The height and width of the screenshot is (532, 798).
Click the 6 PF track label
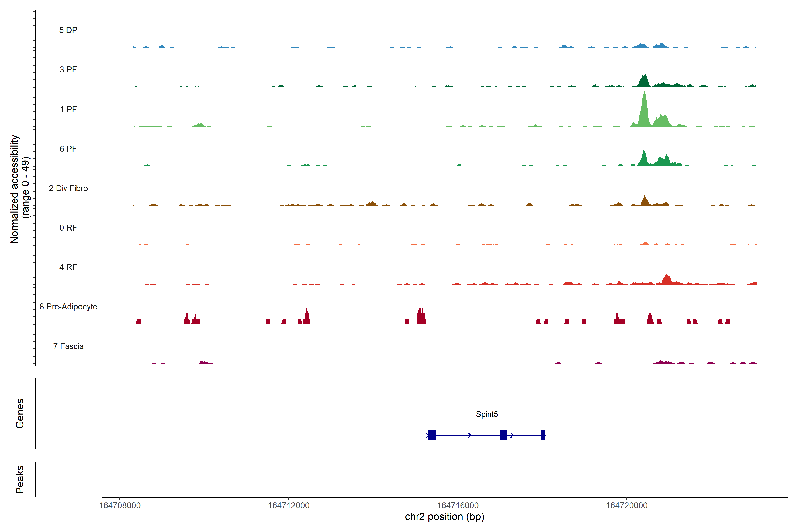[x=68, y=149]
